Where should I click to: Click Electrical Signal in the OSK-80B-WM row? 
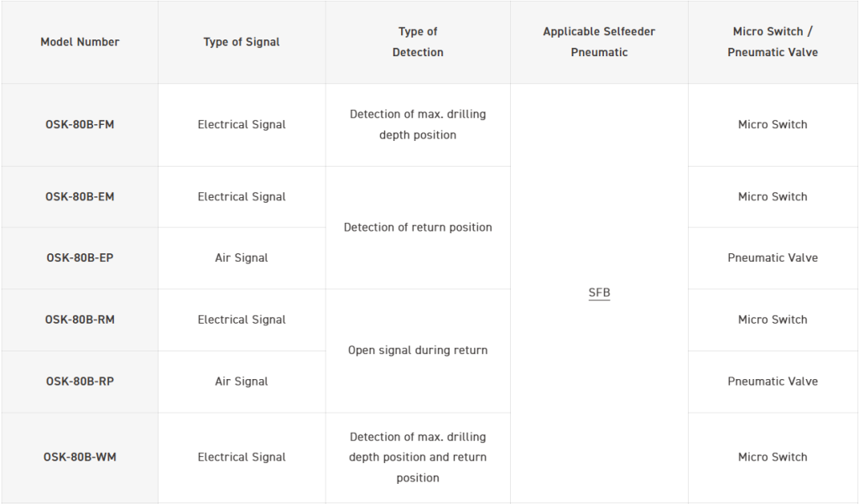pyautogui.click(x=242, y=457)
